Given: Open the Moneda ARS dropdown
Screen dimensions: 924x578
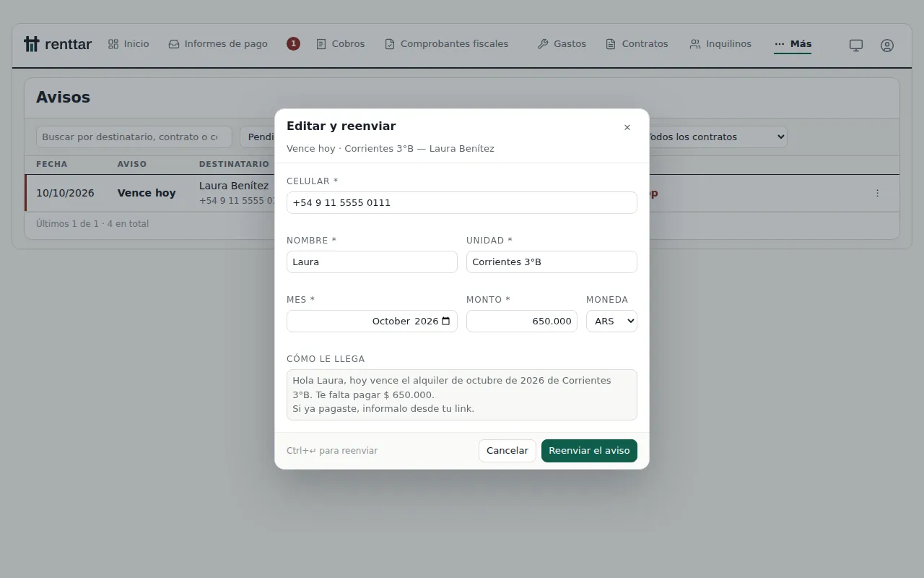Looking at the screenshot, I should [611, 321].
